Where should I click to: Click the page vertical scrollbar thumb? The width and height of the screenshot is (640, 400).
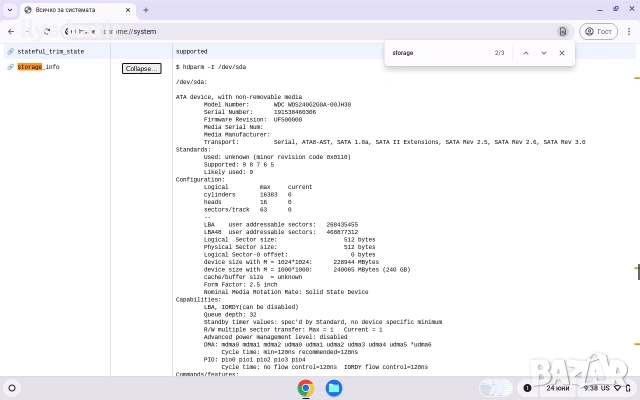coord(638,272)
